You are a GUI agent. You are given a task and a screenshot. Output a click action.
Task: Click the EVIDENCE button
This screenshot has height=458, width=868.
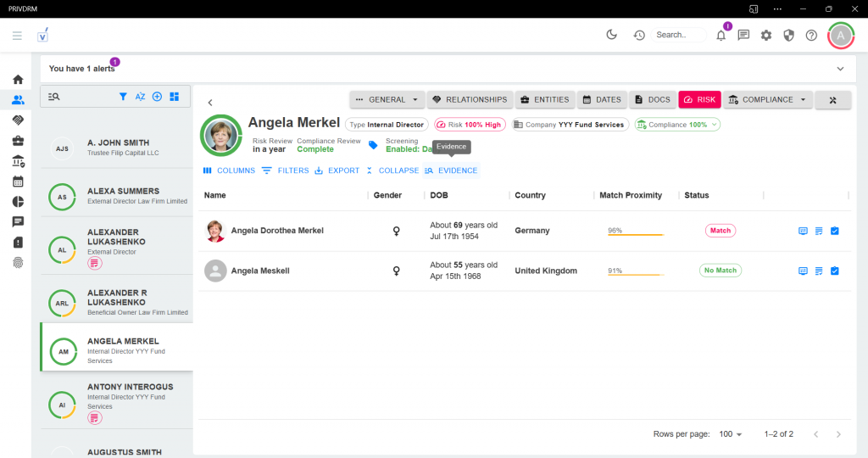click(451, 170)
